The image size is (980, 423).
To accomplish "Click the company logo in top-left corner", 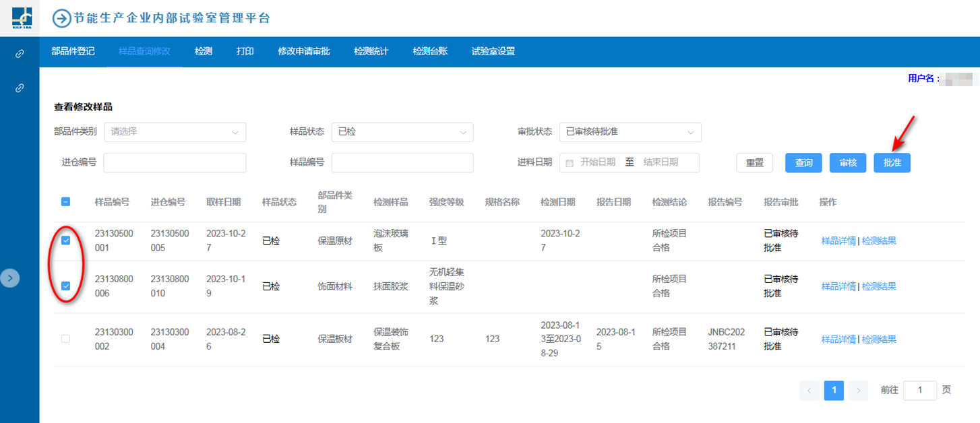I will (22, 18).
